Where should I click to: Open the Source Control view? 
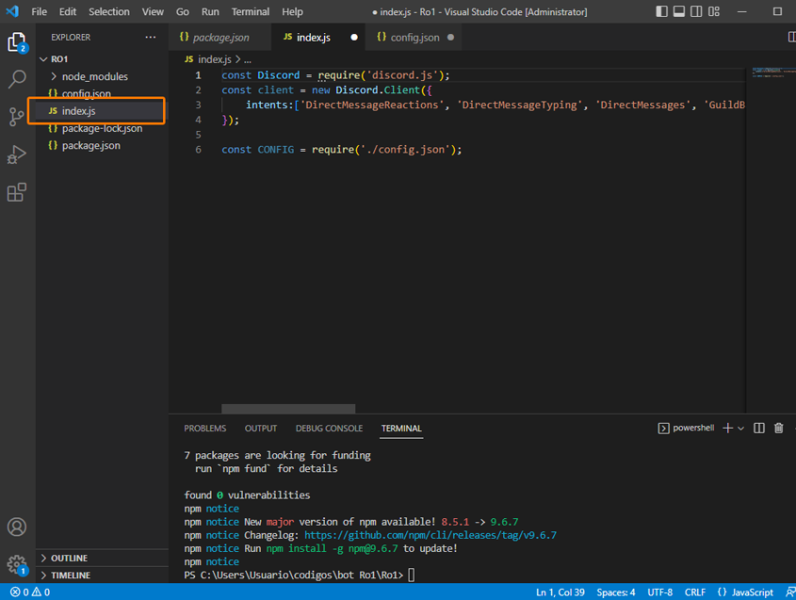(x=17, y=117)
